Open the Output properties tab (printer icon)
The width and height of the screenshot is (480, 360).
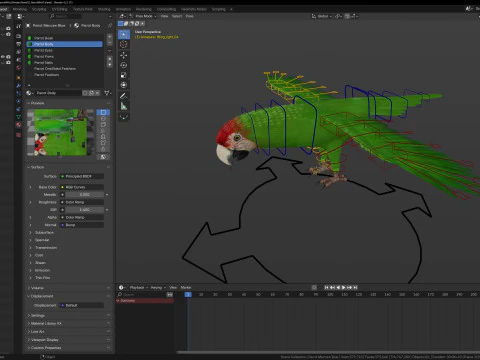(19, 44)
